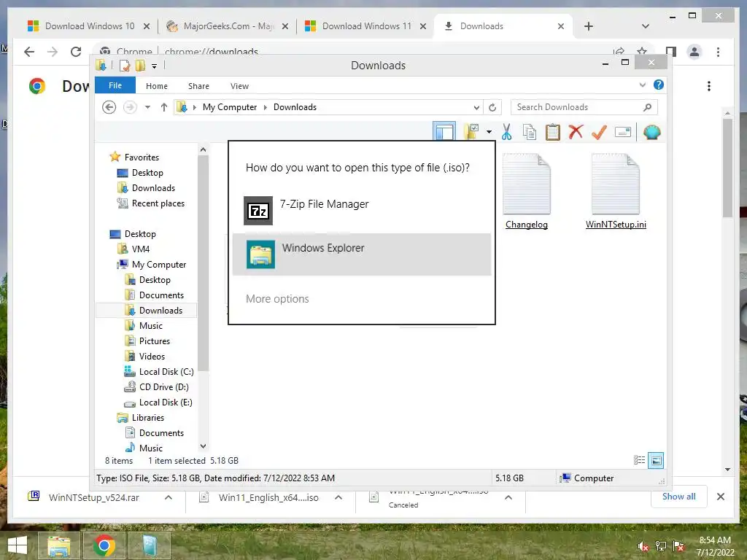Select Windows Explorer to open the ISO

click(x=362, y=254)
